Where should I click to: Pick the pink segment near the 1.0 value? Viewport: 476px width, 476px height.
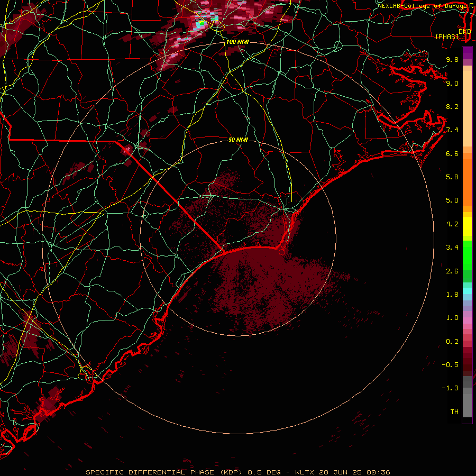(467, 320)
